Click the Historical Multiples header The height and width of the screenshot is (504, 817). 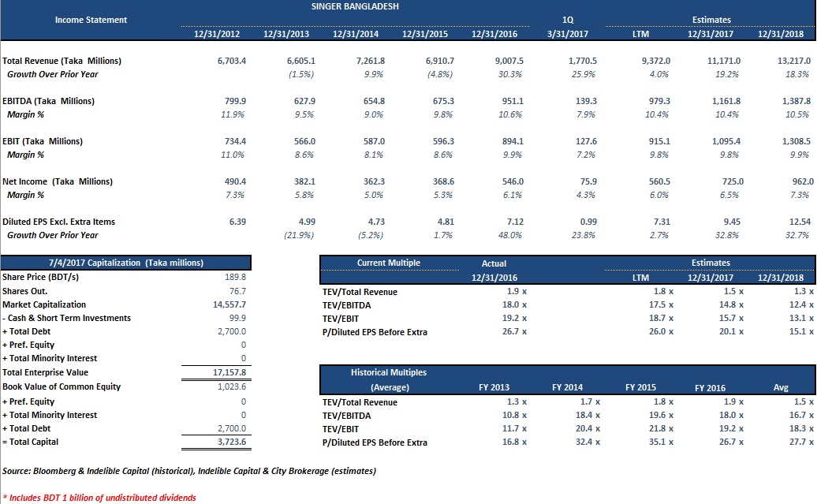click(x=389, y=372)
